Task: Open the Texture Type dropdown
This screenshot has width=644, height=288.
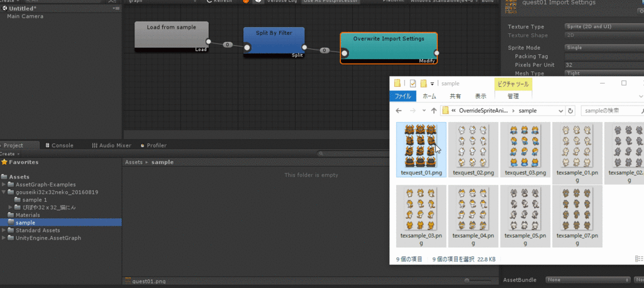Action: pos(604,26)
